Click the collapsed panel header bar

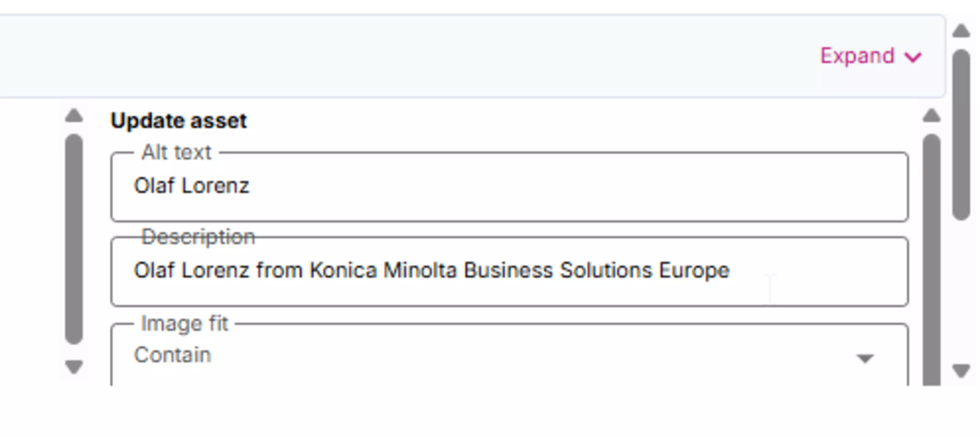[381, 56]
